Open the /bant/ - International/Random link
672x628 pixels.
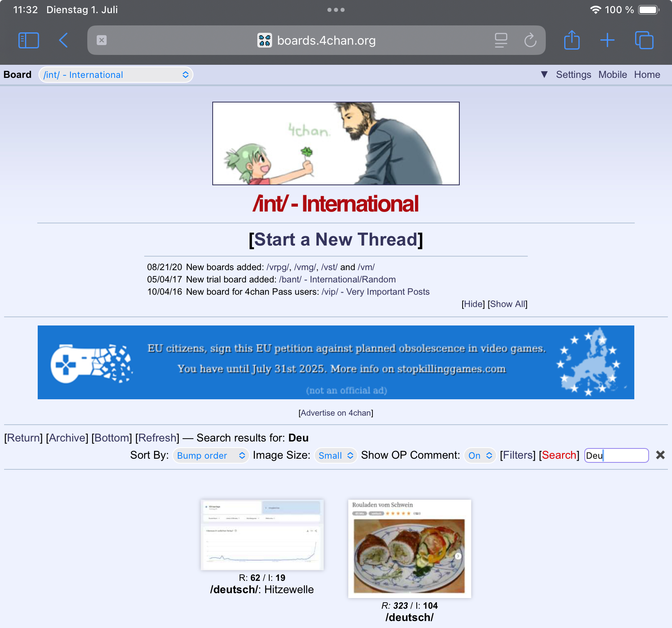(337, 280)
